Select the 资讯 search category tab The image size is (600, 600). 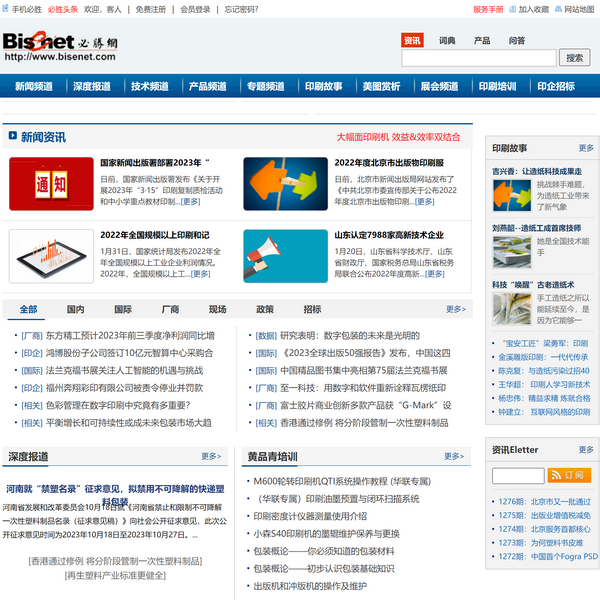412,41
